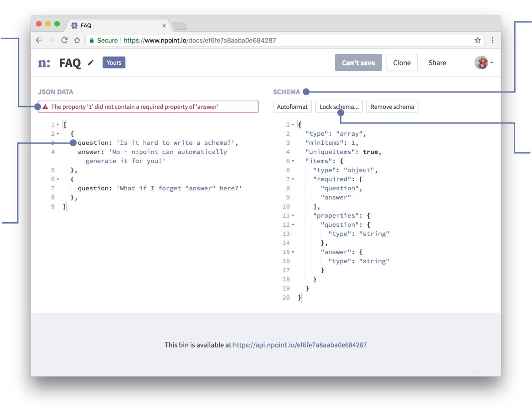Click the pencil icon to rename FAQ
Viewport: 532px width, 408px height.
[x=91, y=63]
